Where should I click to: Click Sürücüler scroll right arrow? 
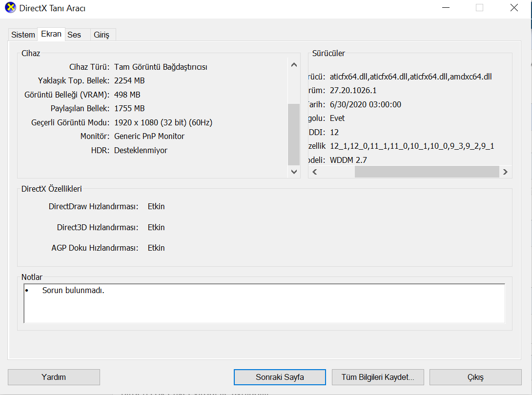pos(505,172)
